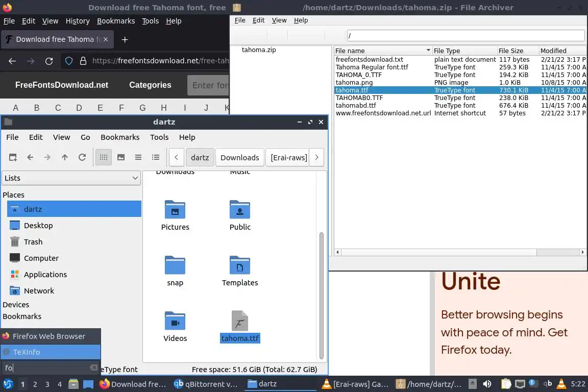
Task: Click Firefox tracking protection shield icon
Action: point(69,61)
